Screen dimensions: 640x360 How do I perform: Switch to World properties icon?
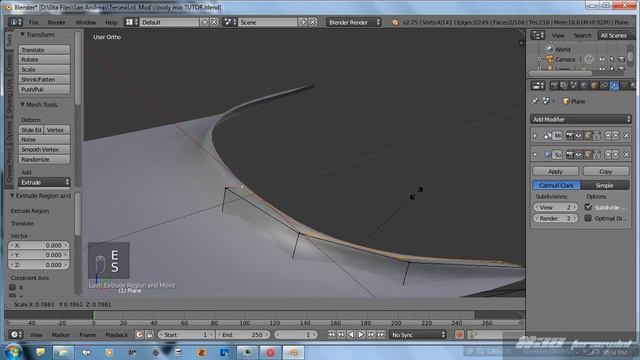pyautogui.click(x=584, y=85)
